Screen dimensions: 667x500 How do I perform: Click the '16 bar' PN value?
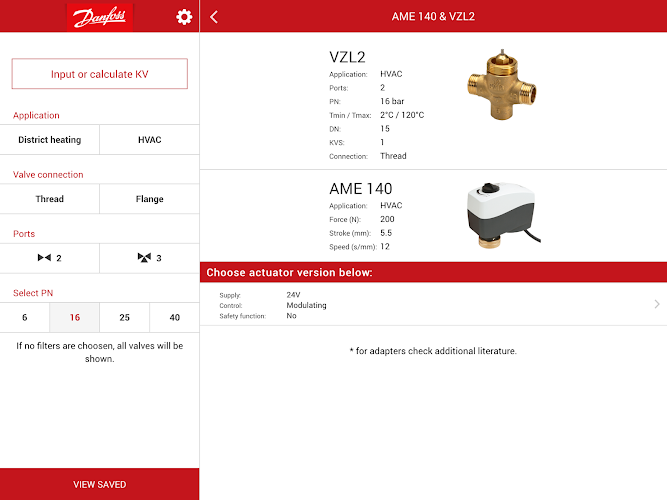[392, 101]
